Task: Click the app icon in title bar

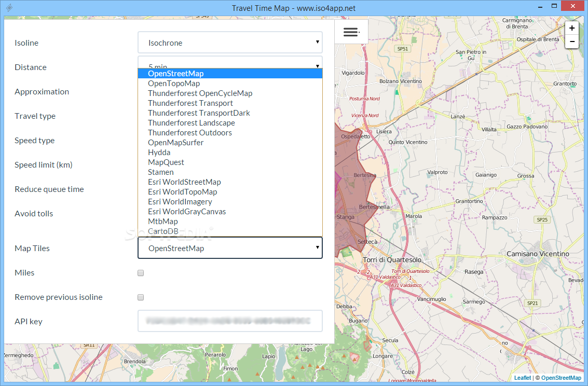Action: point(9,7)
